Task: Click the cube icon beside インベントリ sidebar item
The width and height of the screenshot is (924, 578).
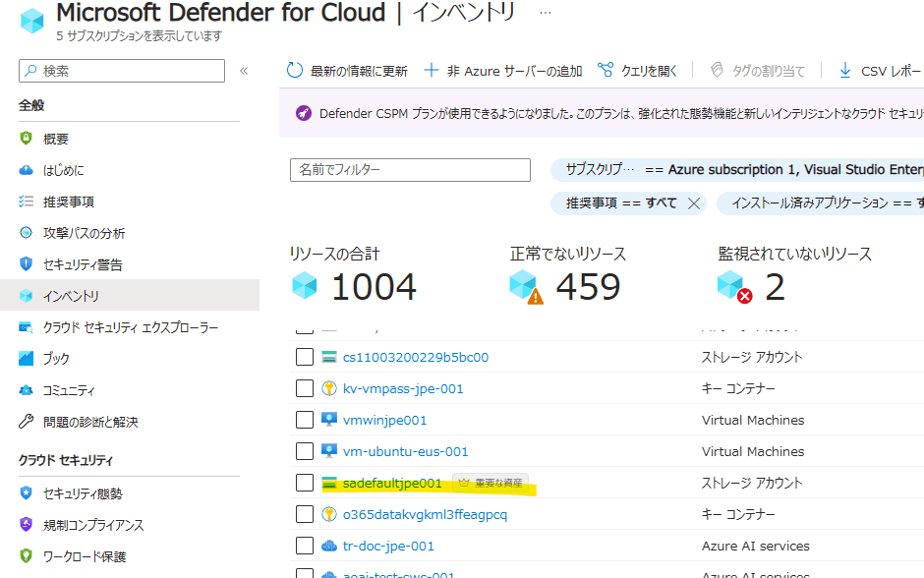Action: (26, 296)
